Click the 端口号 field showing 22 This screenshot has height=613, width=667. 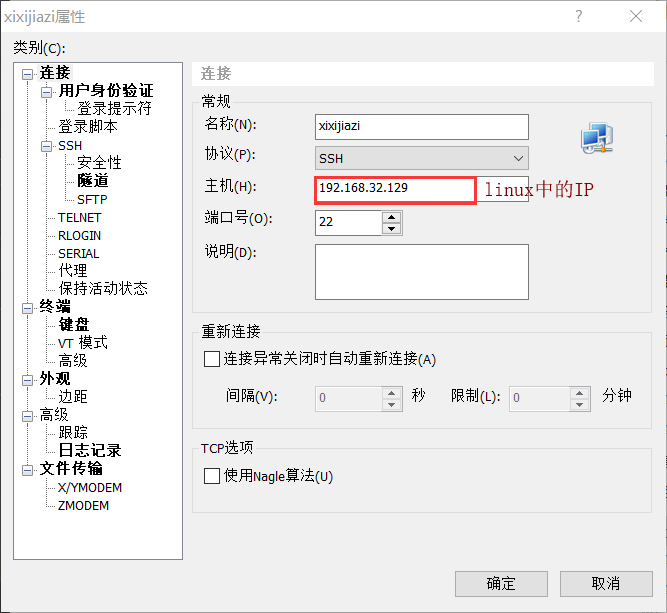coord(349,223)
